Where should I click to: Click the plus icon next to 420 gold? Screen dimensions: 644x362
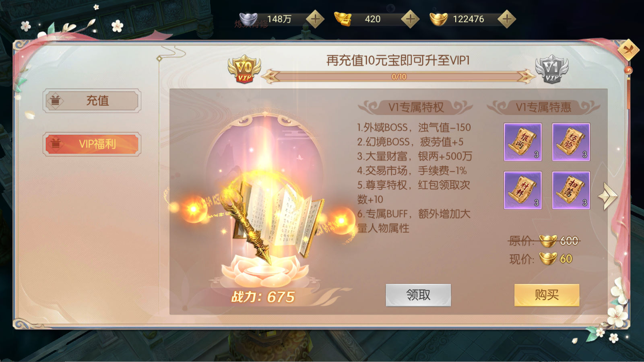tap(410, 19)
